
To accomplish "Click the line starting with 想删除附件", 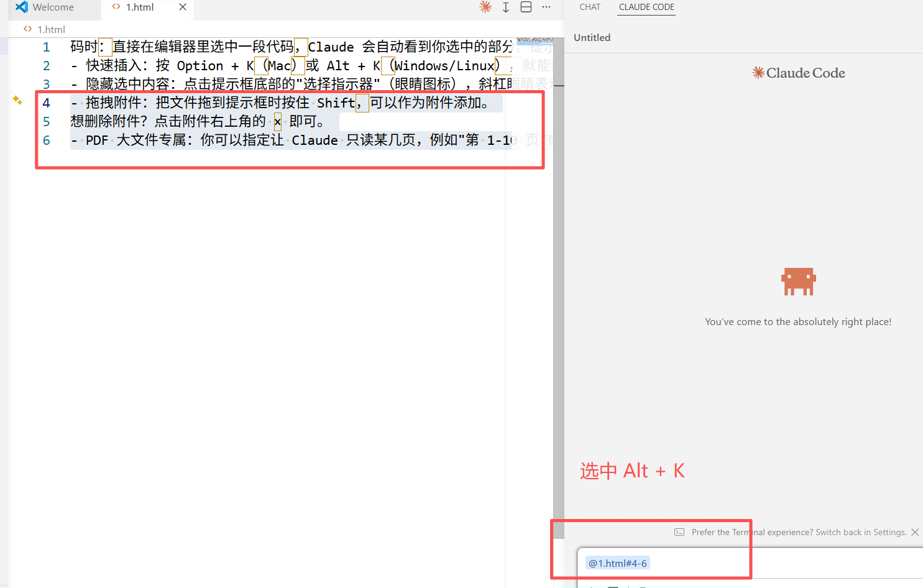I will coord(197,122).
